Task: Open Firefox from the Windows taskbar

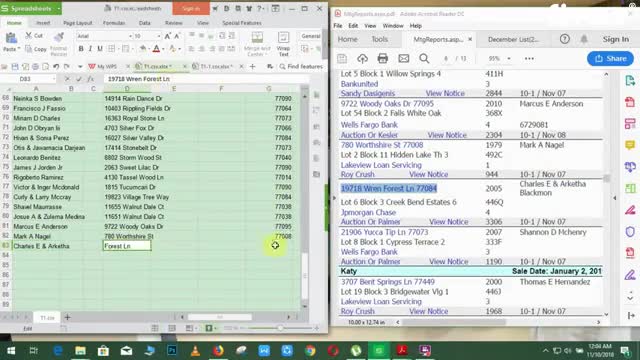Action: point(218,351)
